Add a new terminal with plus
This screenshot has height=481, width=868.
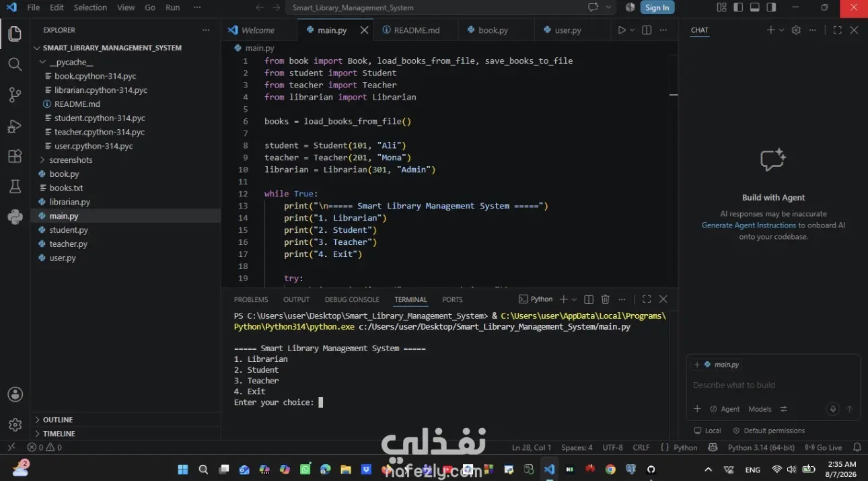click(564, 299)
